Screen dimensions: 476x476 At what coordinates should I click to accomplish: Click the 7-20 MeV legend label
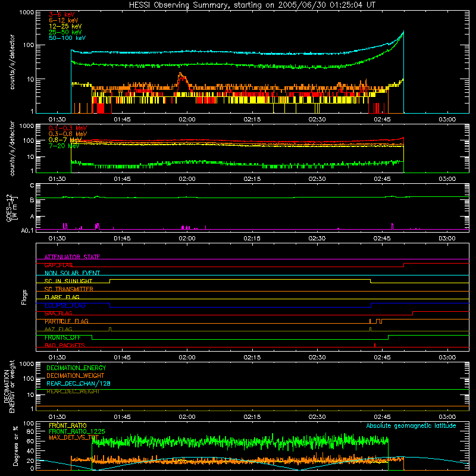[64, 146]
